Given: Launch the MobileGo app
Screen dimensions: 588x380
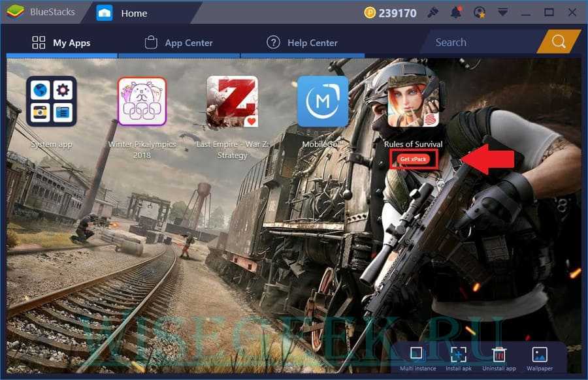Looking at the screenshot, I should [323, 101].
